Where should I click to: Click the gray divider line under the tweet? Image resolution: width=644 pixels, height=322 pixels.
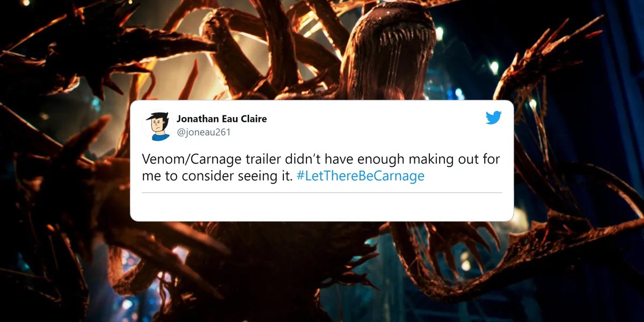pyautogui.click(x=322, y=192)
